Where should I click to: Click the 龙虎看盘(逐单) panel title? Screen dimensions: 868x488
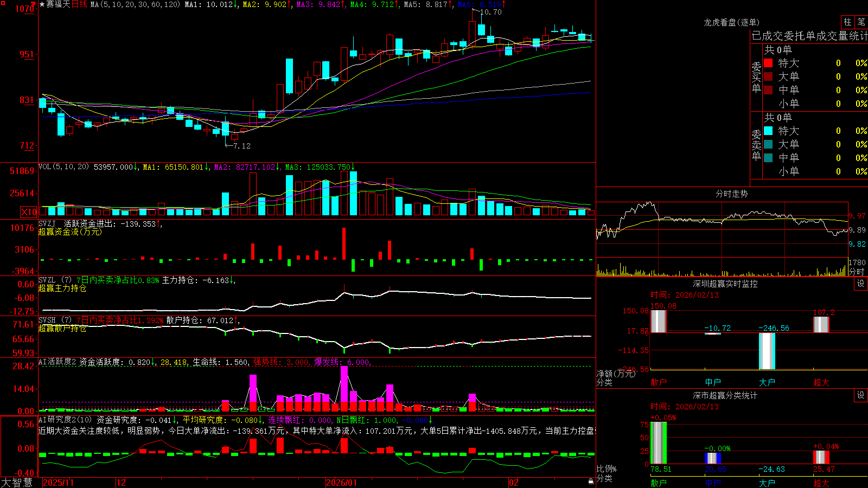pos(731,22)
